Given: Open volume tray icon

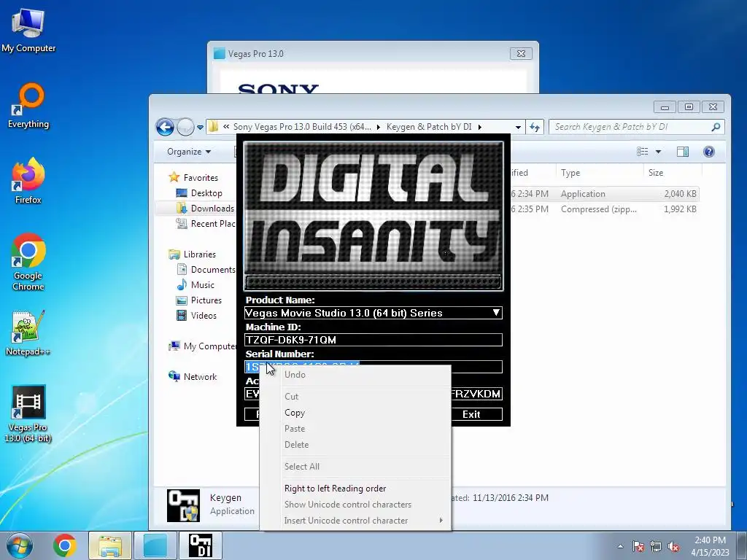Looking at the screenshot, I should point(673,546).
